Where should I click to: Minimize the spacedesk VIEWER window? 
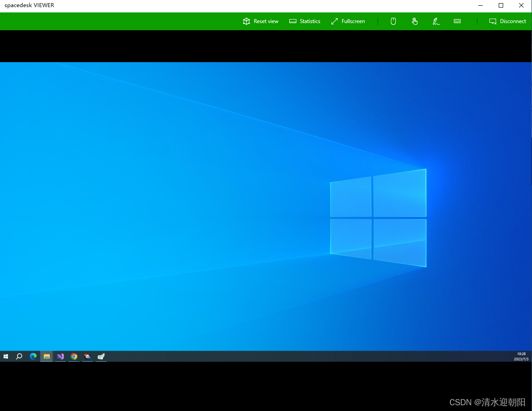pyautogui.click(x=481, y=5)
